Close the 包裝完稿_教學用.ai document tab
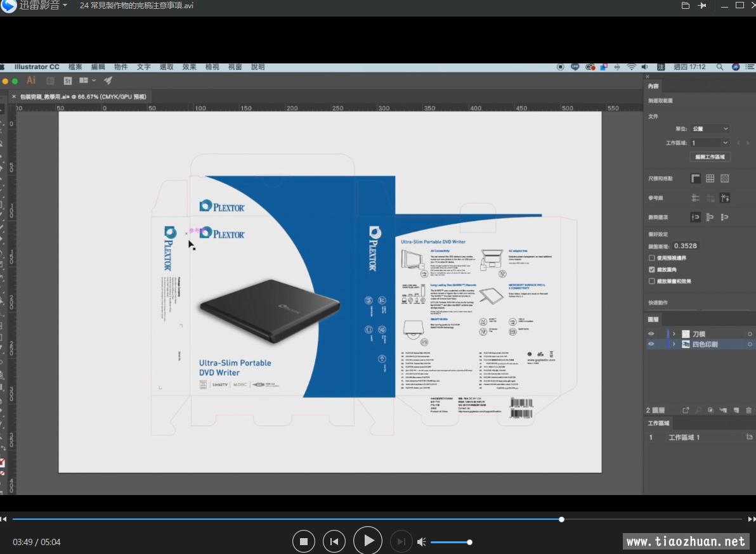 coord(13,97)
